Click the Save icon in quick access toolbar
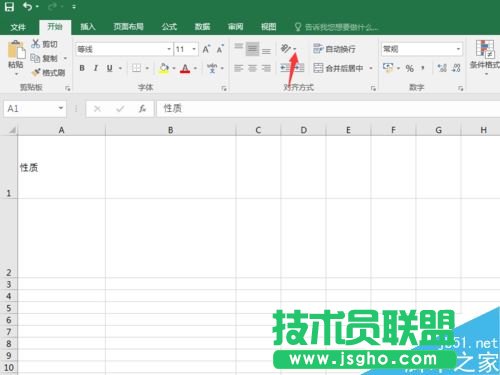500x375 pixels. tap(9, 7)
